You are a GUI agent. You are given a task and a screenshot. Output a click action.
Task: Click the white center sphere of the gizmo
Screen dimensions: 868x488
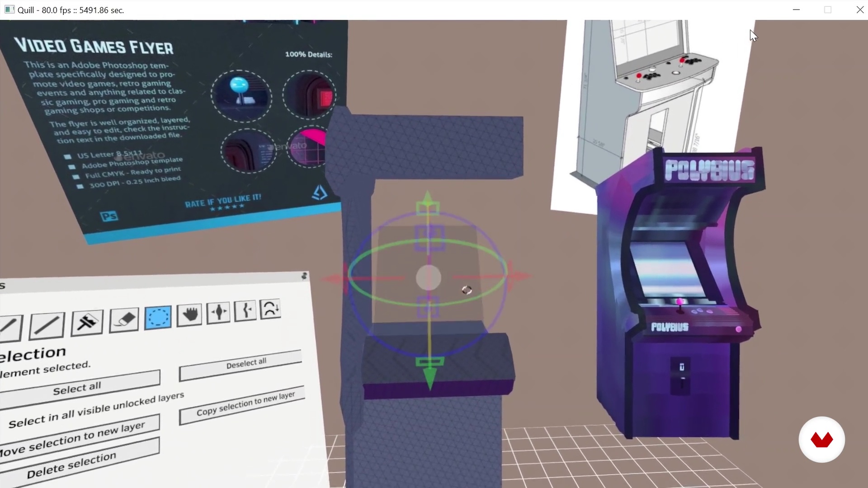429,277
